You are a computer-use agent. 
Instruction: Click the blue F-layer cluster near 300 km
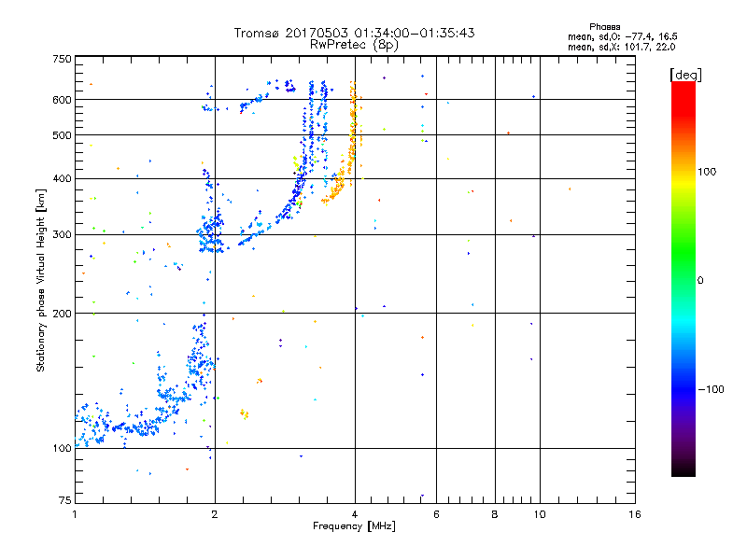point(211,236)
